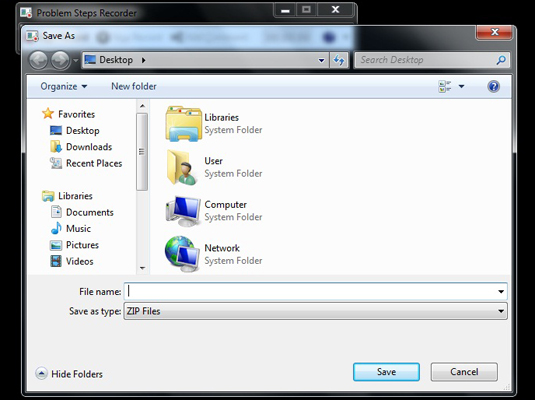Select Music library

coord(78,228)
